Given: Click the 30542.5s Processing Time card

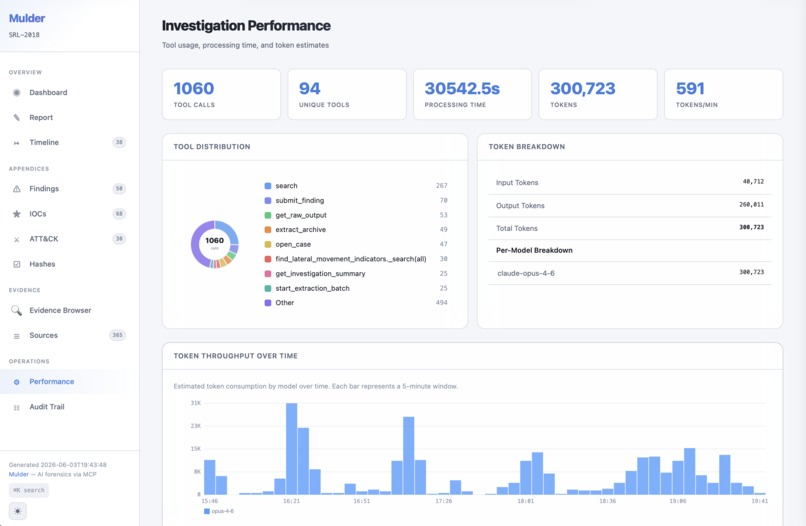Looking at the screenshot, I should 472,95.
